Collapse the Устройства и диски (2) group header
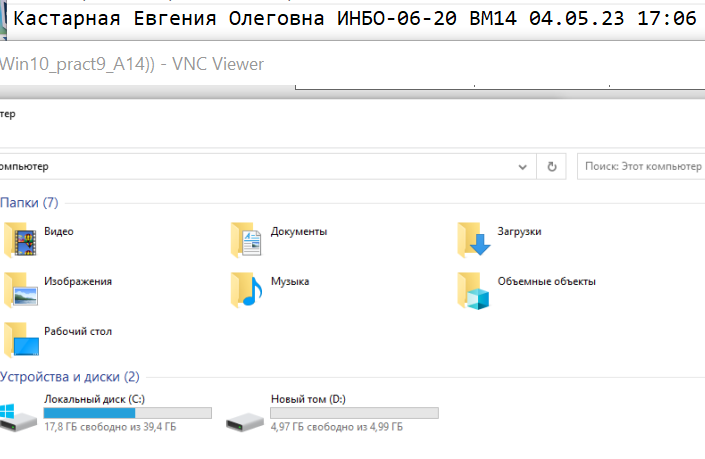The width and height of the screenshot is (705, 459). 70,377
